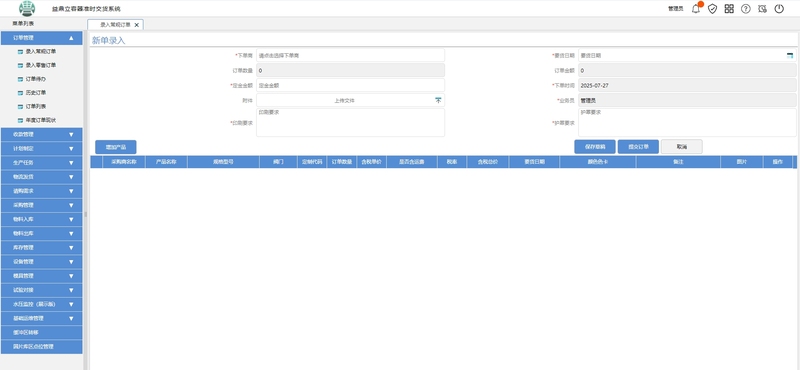
Task: Click the 采购商名称 column header
Action: (124, 162)
